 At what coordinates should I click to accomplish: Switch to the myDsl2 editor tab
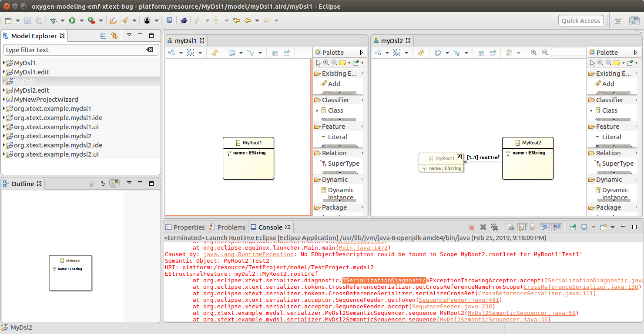tap(392, 41)
